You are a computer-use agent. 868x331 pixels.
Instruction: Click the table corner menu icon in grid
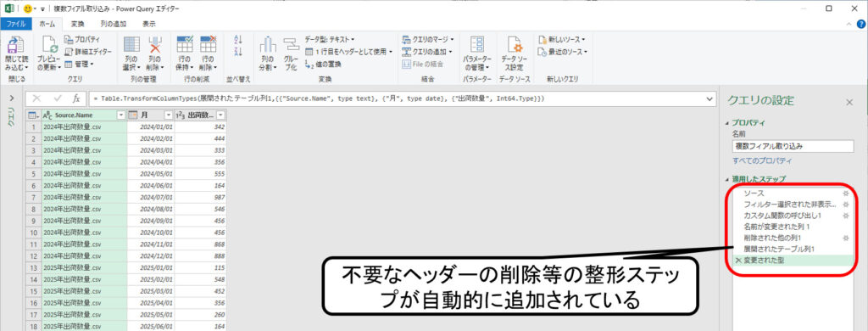point(33,115)
